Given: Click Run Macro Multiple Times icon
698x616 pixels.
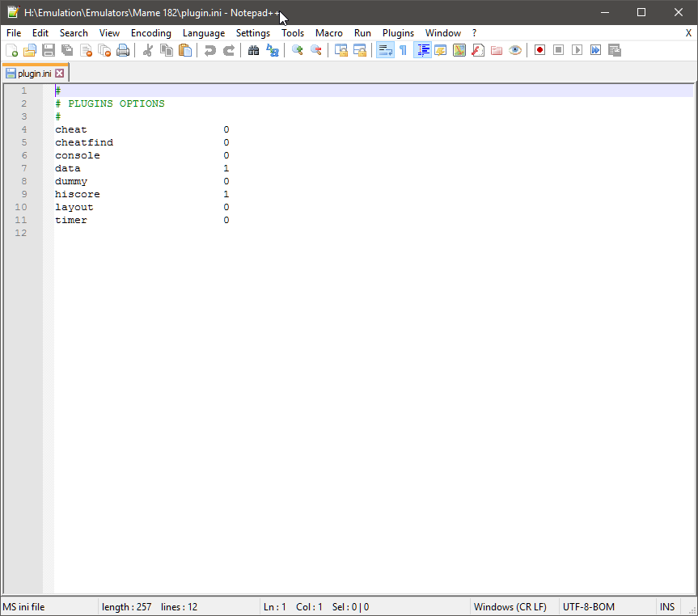Looking at the screenshot, I should coord(596,50).
